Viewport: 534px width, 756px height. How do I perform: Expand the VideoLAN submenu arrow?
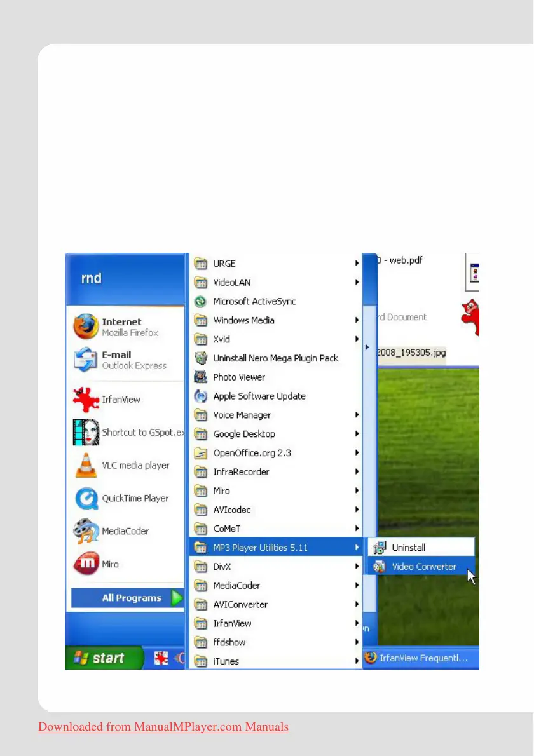[x=357, y=282]
